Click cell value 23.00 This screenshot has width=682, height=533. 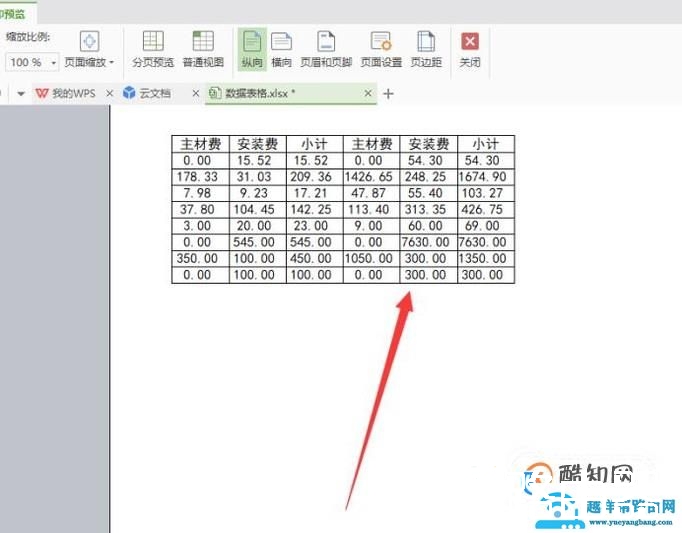[311, 226]
